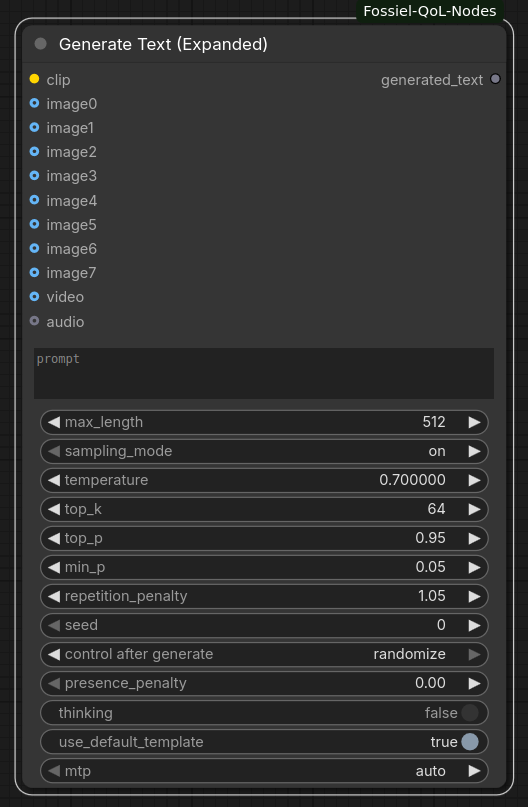Click the seed value 0
The height and width of the screenshot is (807, 528).
[x=441, y=625]
